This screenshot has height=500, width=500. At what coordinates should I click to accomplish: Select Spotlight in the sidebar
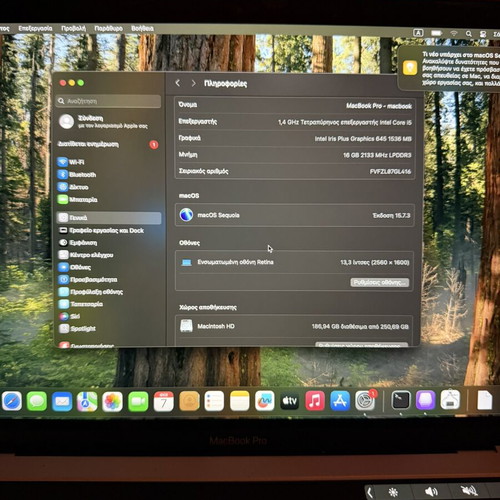tap(108, 329)
